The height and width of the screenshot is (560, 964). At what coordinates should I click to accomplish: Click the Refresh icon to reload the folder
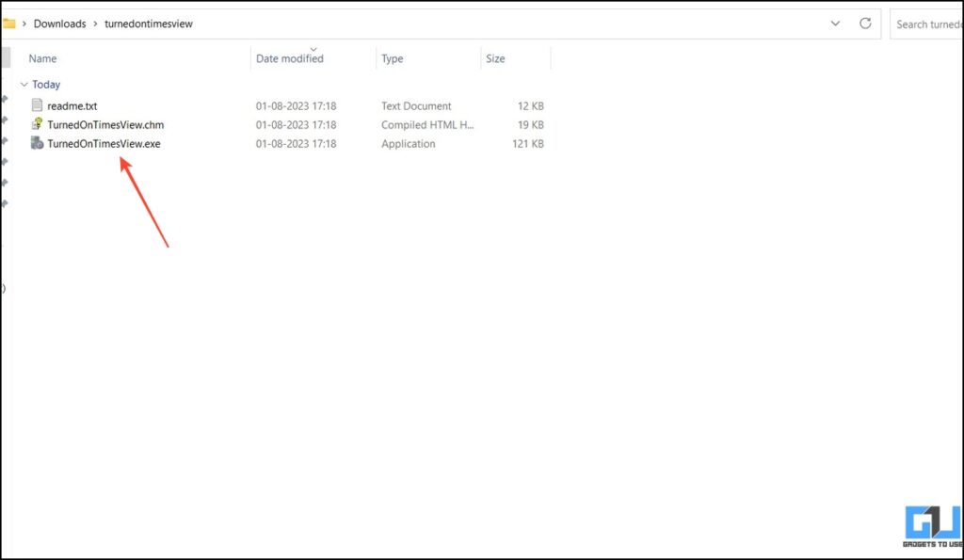point(865,24)
